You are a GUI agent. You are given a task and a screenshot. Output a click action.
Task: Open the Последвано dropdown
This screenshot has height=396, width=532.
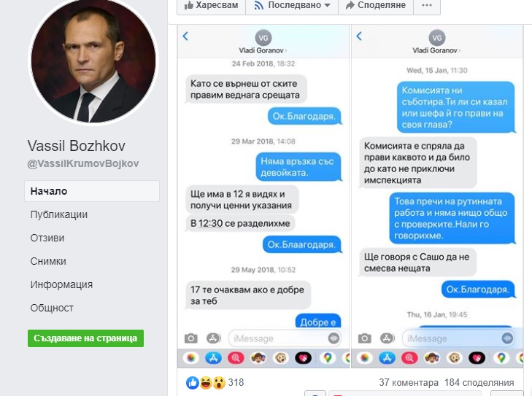pyautogui.click(x=292, y=5)
